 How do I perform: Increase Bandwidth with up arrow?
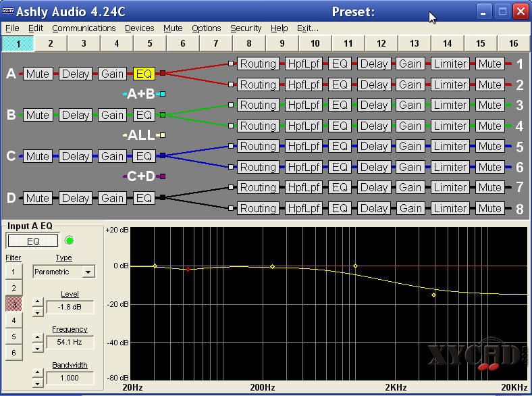click(x=38, y=372)
